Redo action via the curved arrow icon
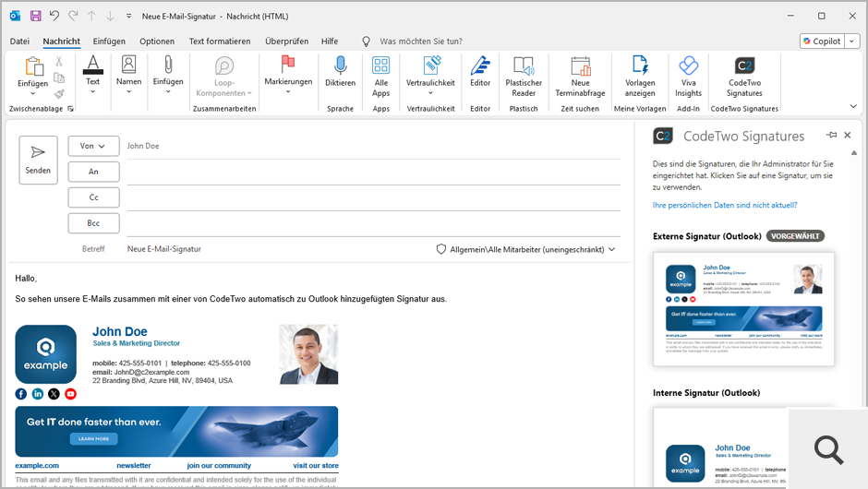Screen dimensions: 868x489 tap(73, 16)
